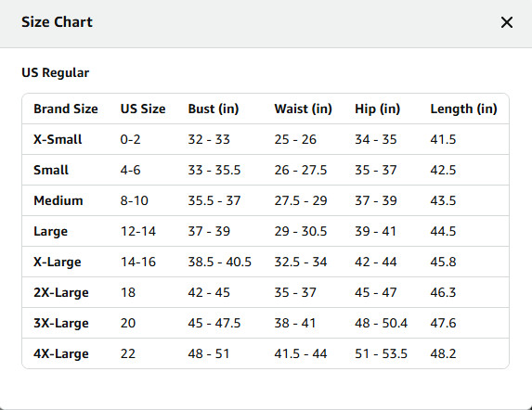Viewport: 532px width, 410px height.
Task: Click the Size Chart title
Action: (57, 22)
